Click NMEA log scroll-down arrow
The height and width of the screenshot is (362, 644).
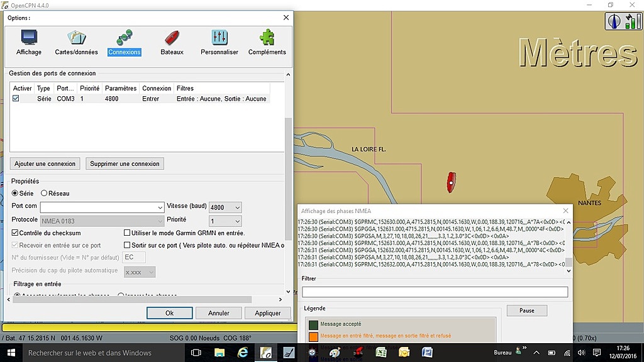tap(569, 271)
